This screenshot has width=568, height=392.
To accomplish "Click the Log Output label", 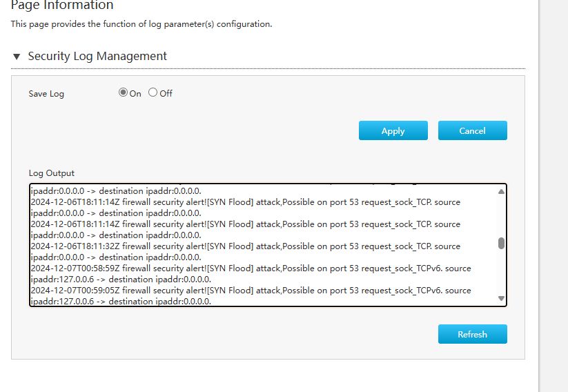I will click(52, 173).
